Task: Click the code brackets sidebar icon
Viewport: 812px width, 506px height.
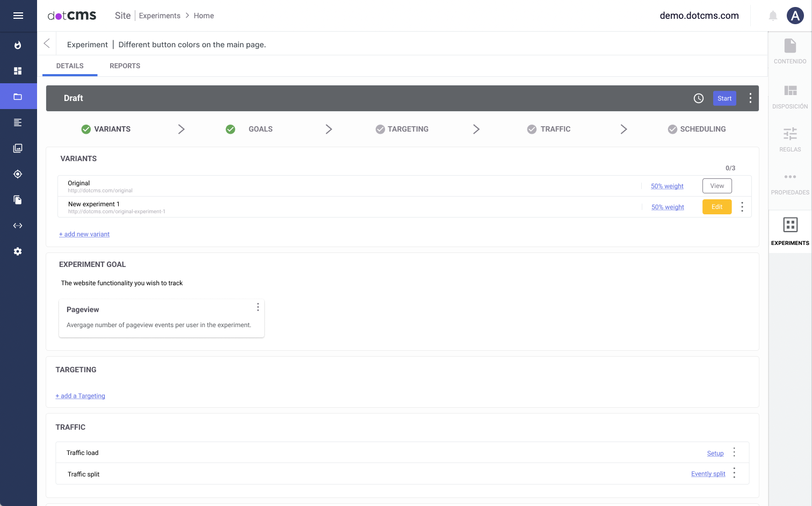Action: [x=18, y=226]
